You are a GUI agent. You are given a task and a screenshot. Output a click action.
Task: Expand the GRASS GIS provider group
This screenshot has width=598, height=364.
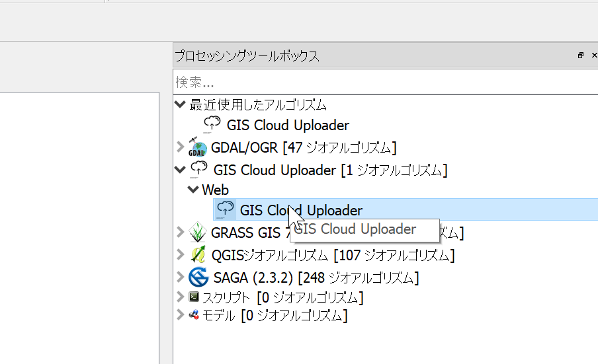[181, 232]
